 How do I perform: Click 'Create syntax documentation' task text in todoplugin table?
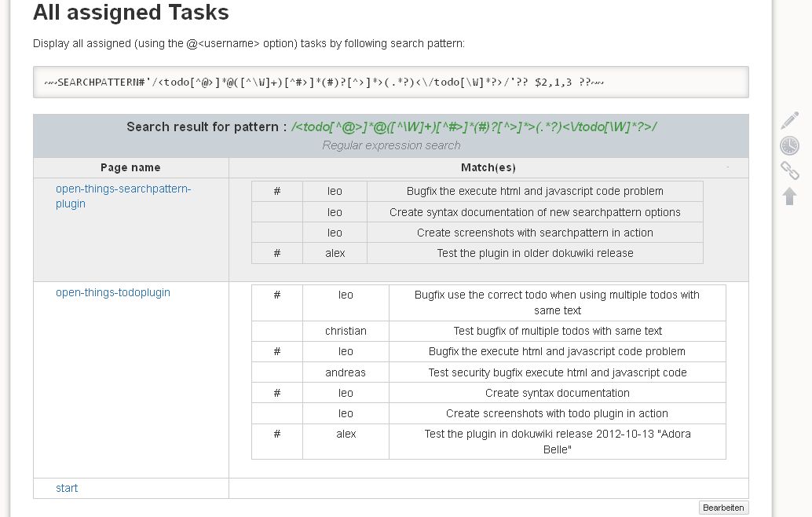(558, 393)
